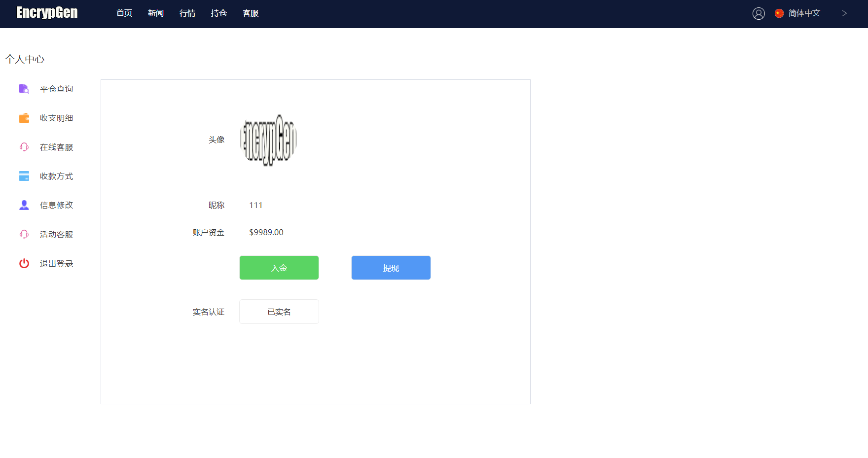Screen dimensions: 868x458
Task: Click the 已实名 verification status button
Action: 279,312
